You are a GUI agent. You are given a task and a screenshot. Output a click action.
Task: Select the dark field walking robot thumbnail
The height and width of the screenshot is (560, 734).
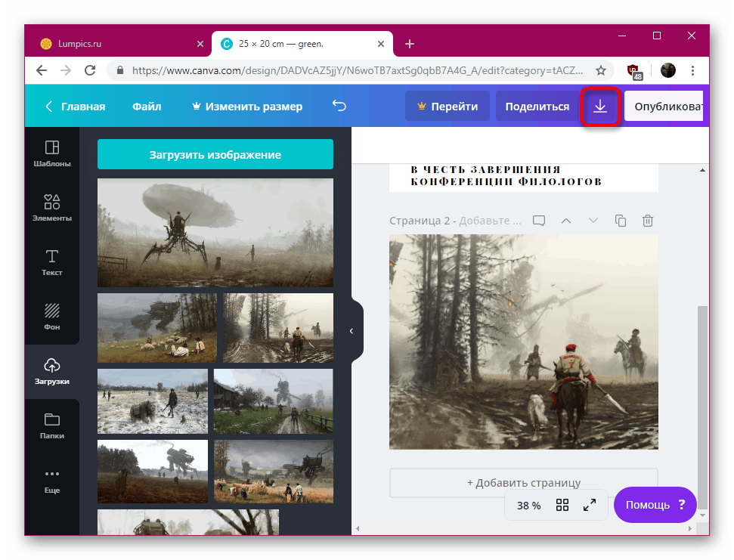point(153,472)
